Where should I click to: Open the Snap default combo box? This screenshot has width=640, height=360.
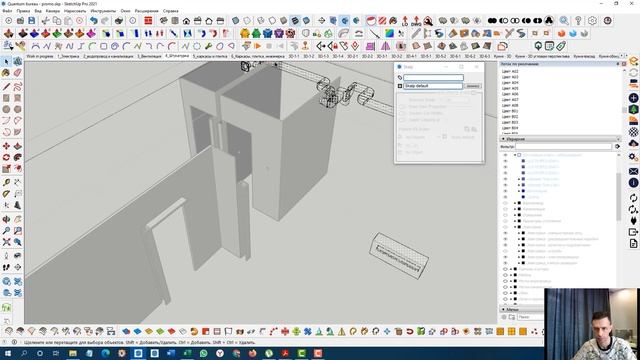(433, 86)
